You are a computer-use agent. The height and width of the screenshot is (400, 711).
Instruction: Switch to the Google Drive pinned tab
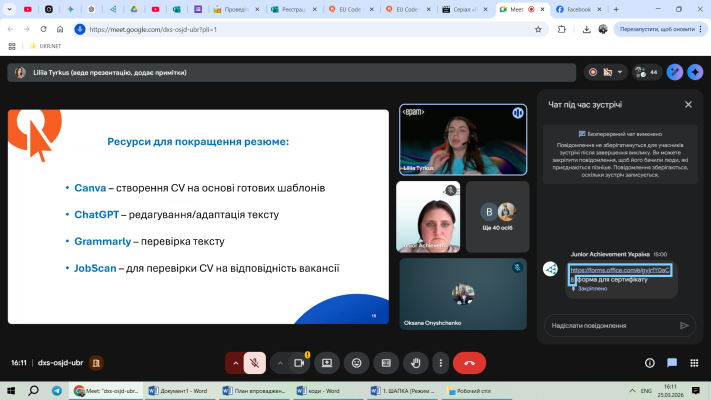tap(134, 9)
